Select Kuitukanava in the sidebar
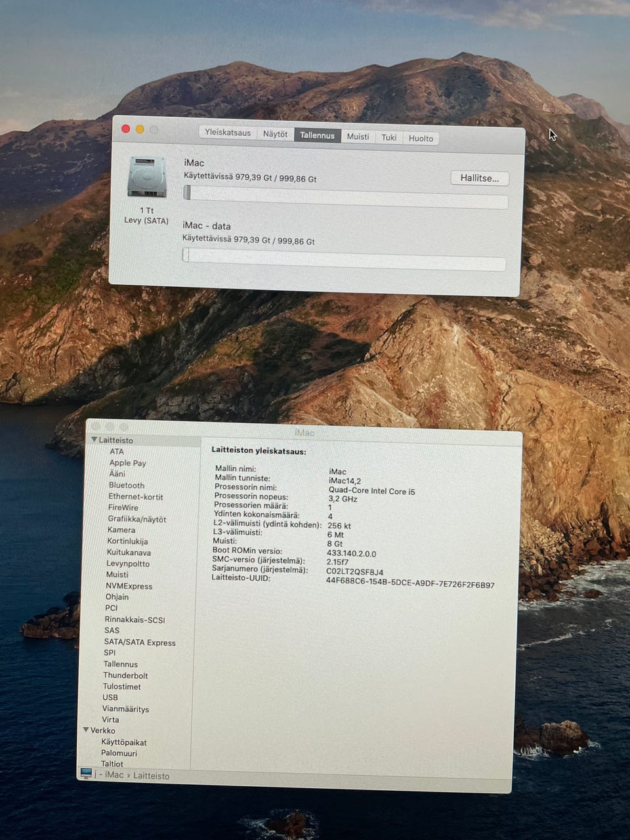The height and width of the screenshot is (840, 630). 129,553
